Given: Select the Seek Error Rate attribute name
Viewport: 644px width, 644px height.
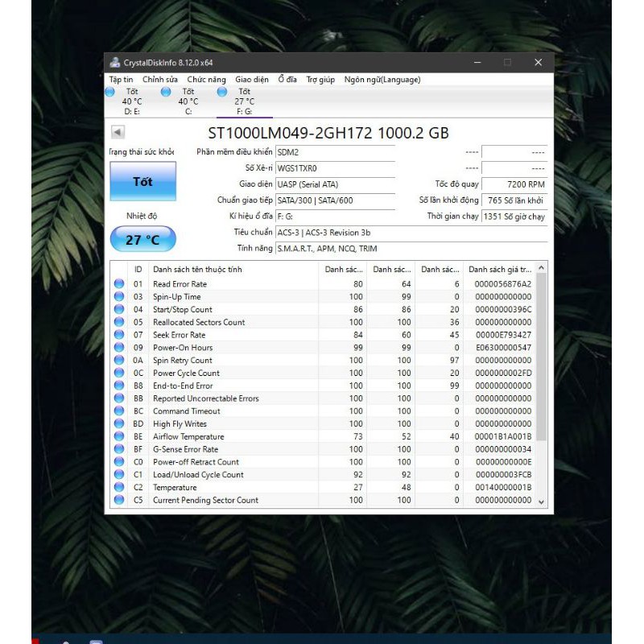Looking at the screenshot, I should (179, 335).
